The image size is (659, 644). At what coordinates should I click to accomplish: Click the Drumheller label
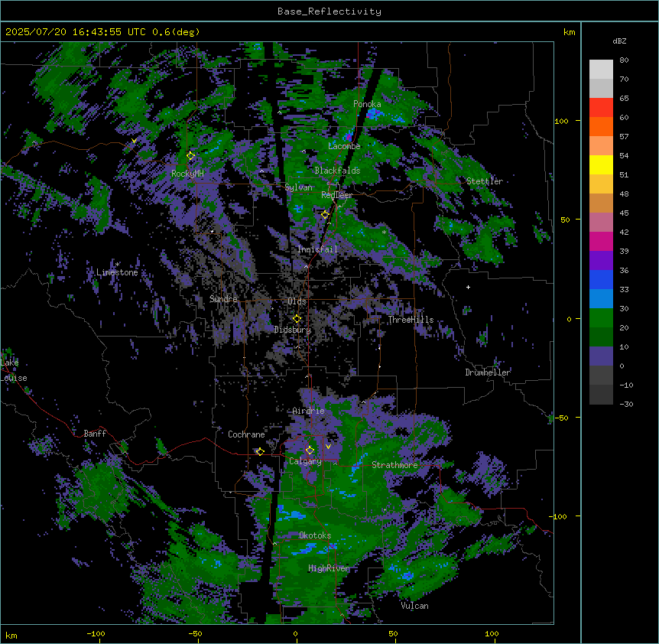coord(488,372)
